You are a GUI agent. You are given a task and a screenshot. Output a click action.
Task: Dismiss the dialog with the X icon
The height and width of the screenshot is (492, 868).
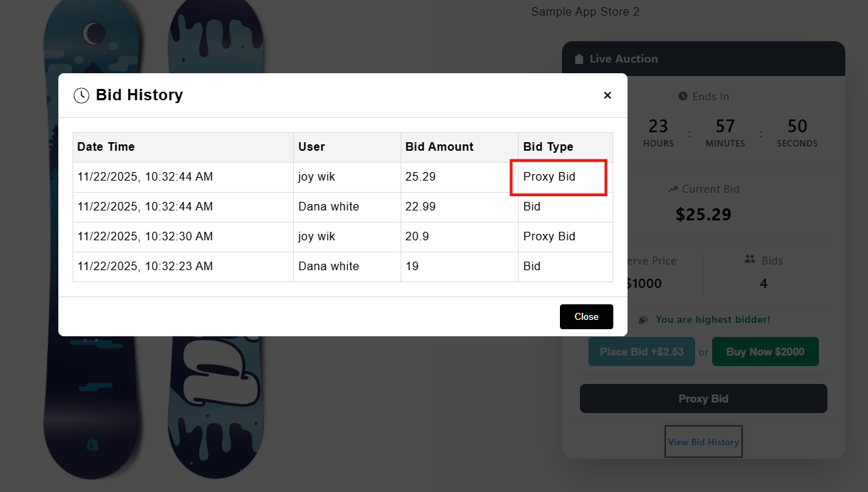607,95
